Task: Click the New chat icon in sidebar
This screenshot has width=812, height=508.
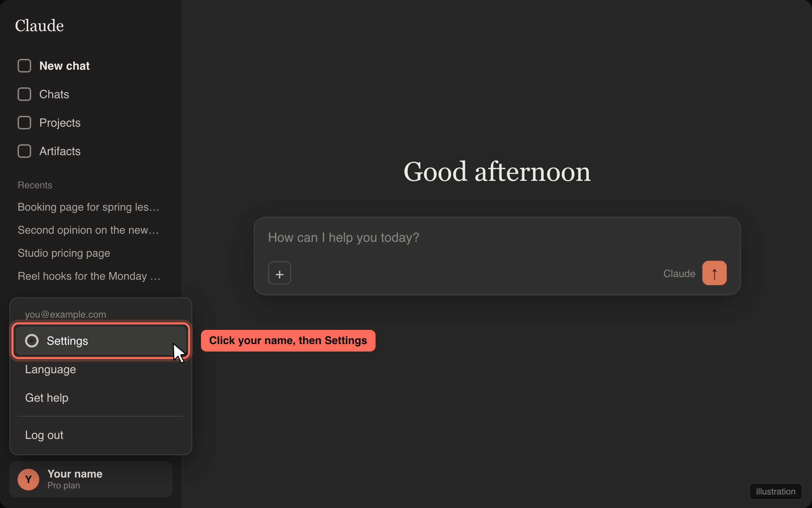Action: [x=24, y=66]
